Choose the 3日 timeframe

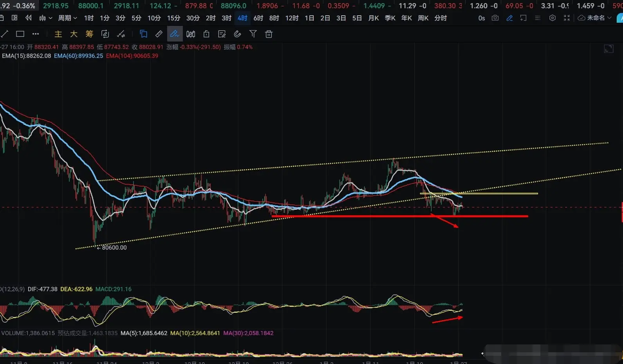coord(341,18)
